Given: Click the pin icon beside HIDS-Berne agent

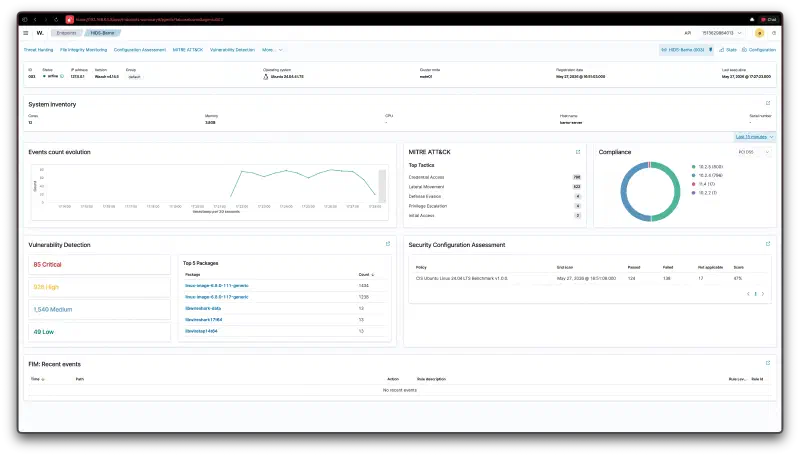Looking at the screenshot, I should 710,50.
